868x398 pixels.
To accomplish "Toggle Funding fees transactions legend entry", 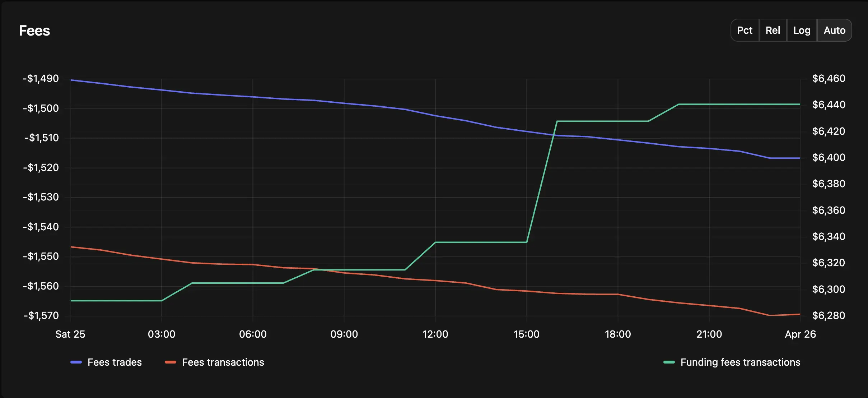I will coord(732,362).
